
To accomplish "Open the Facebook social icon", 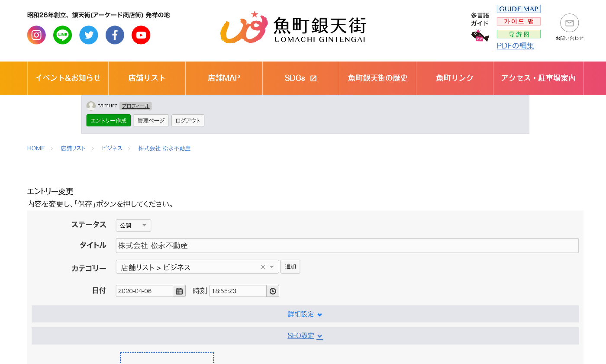I will (x=115, y=35).
